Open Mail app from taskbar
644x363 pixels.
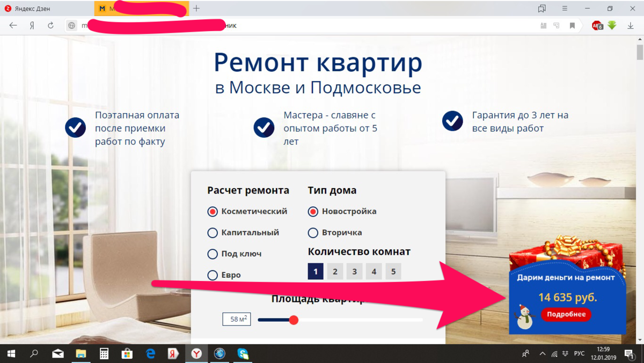tap(57, 354)
